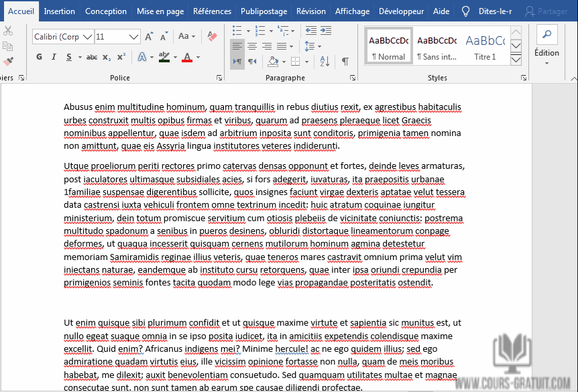
Task: Open the Affichage tab
Action: tap(353, 11)
